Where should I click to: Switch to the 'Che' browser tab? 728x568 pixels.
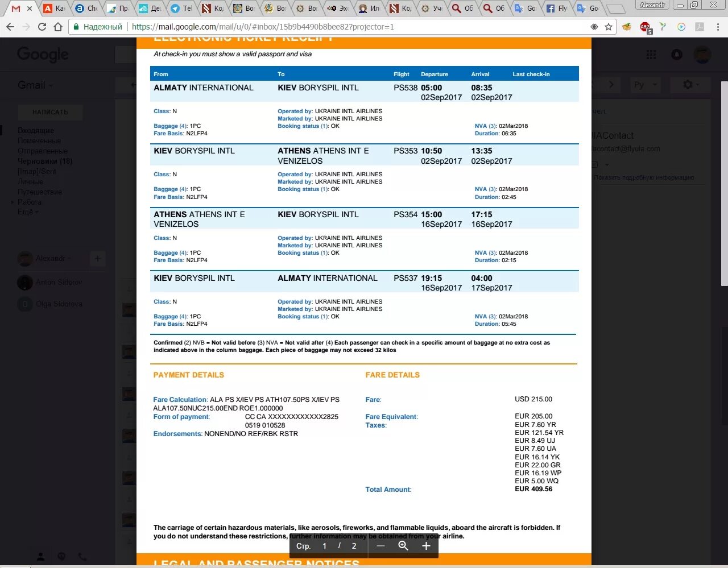tap(86, 9)
